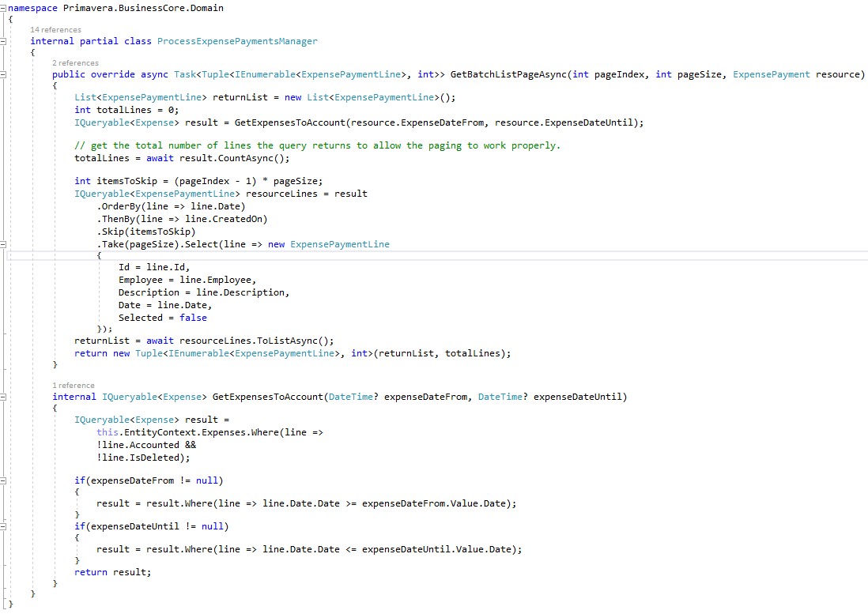The height and width of the screenshot is (614, 868).
Task: Collapse the new ExpensePaymentLine initializer block
Action: click(3, 244)
